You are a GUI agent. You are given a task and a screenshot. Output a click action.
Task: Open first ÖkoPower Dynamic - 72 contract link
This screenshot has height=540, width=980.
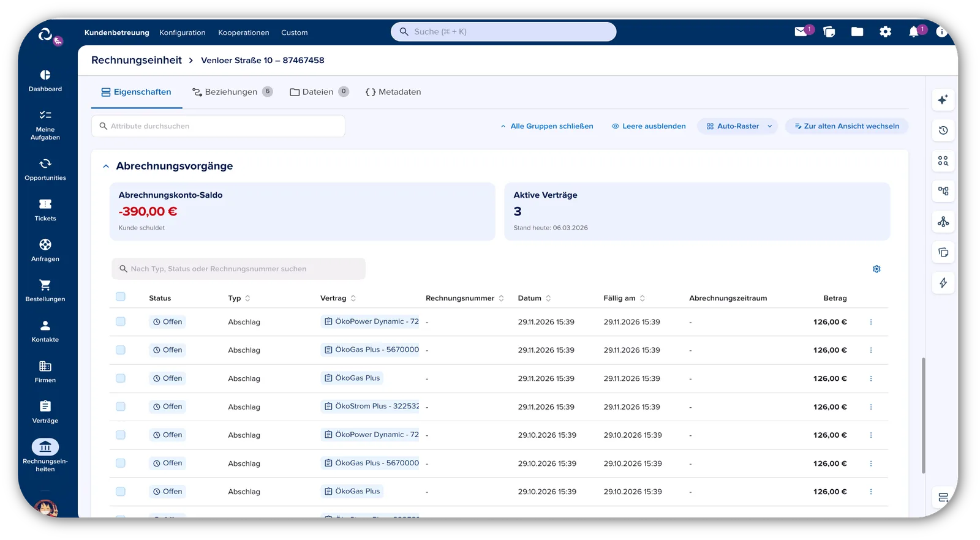pos(371,321)
